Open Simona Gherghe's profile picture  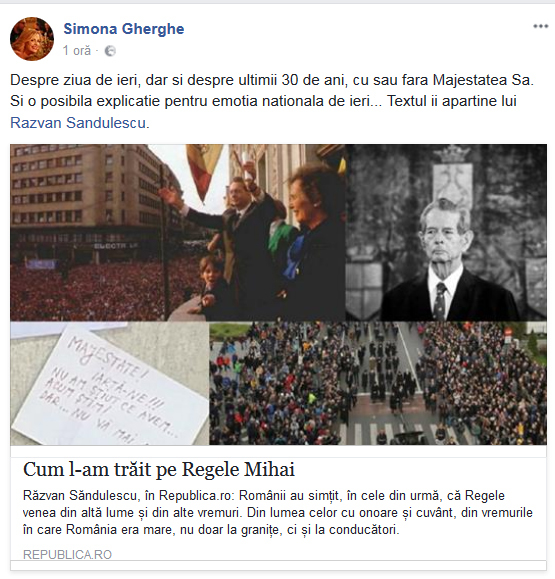coord(32,39)
